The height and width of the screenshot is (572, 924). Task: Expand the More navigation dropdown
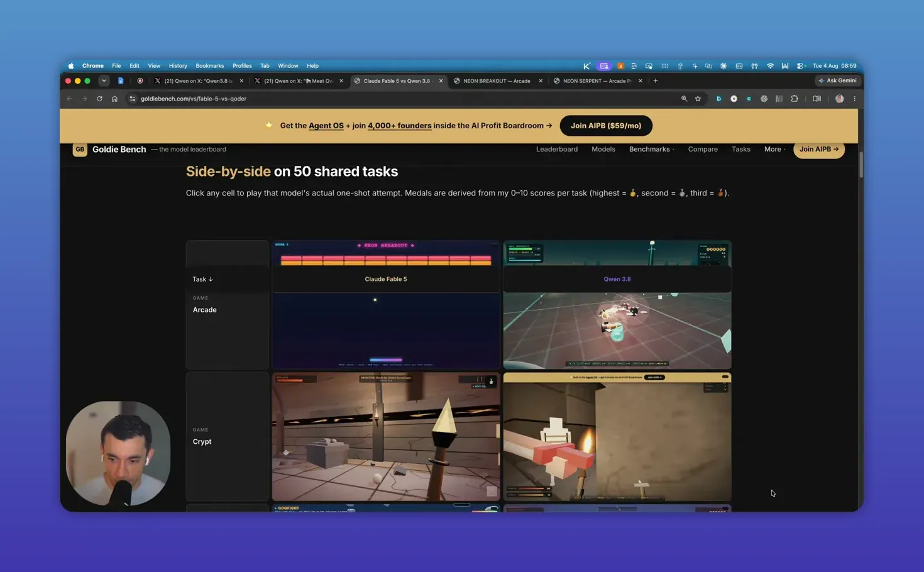coord(774,149)
